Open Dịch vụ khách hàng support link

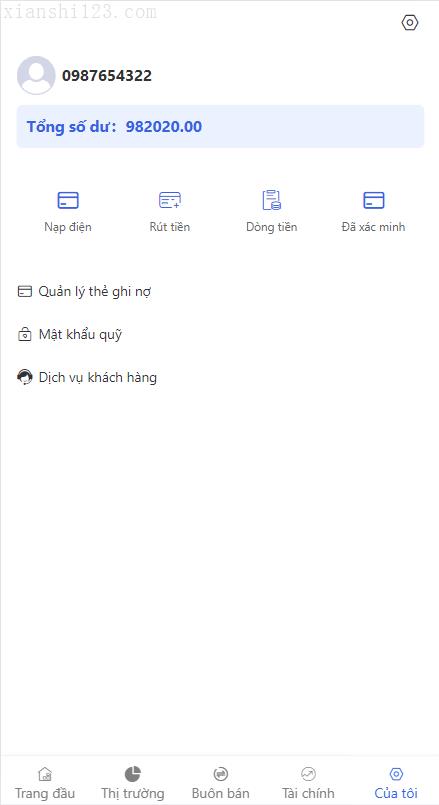(87, 377)
